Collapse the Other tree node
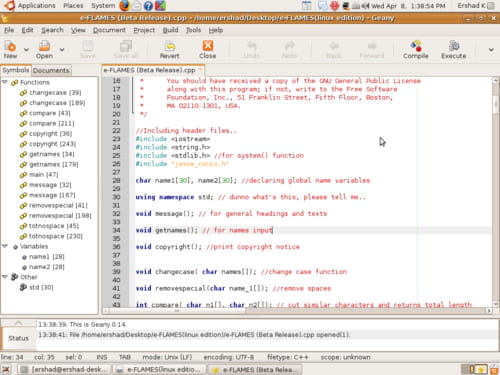 point(5,277)
